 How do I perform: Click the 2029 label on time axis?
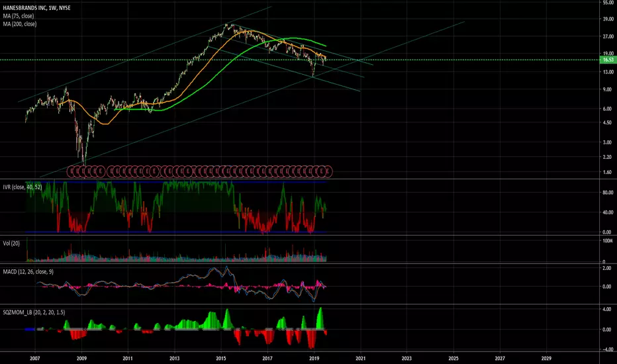click(546, 359)
